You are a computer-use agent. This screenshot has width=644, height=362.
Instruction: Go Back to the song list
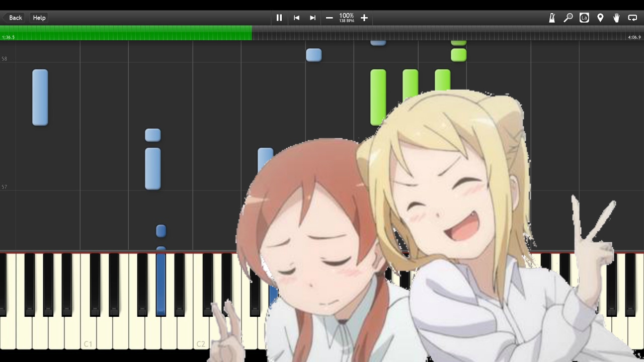(x=13, y=18)
